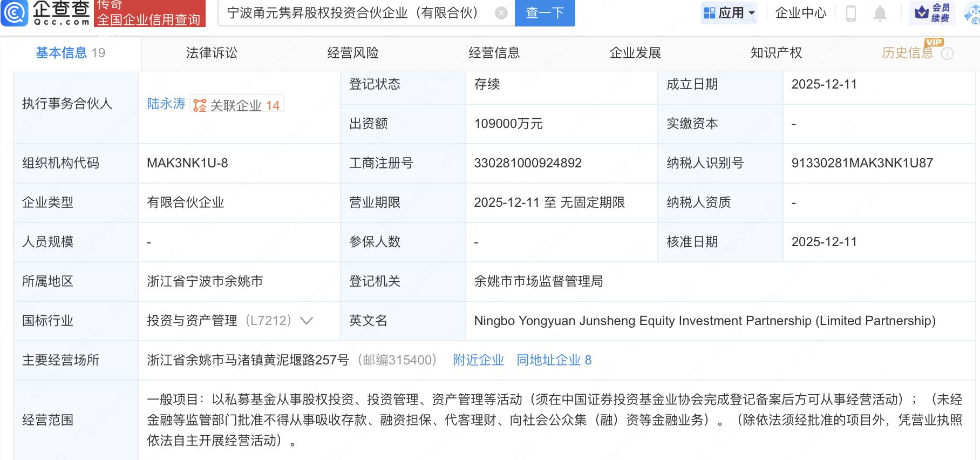Expand the 投资与资产管理 industry chevron

pos(307,321)
